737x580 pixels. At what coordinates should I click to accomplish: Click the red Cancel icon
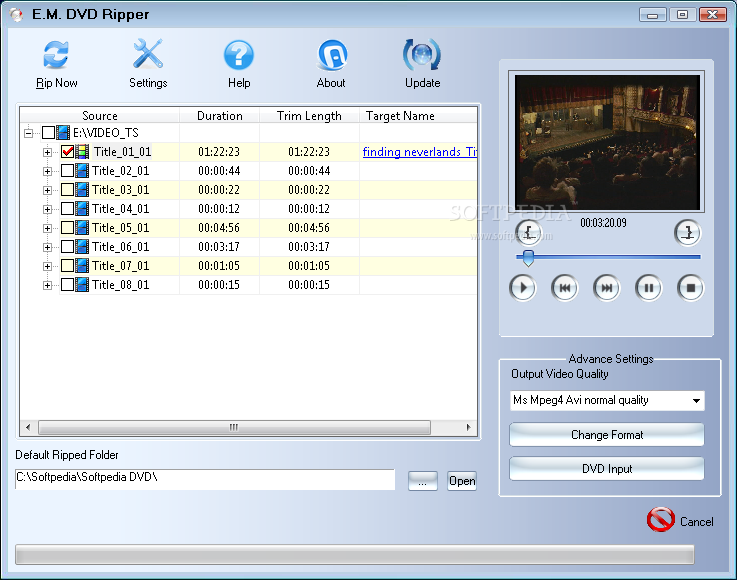click(660, 519)
